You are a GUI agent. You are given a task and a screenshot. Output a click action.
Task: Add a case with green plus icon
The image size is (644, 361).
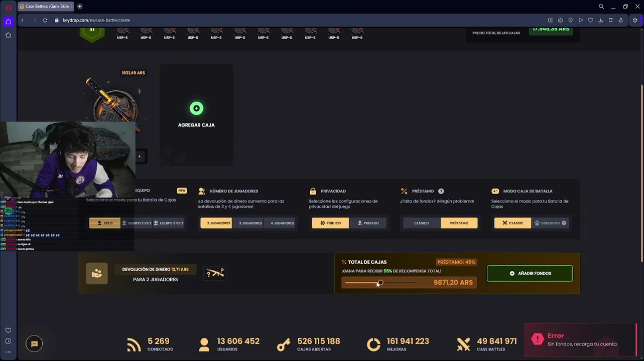196,108
